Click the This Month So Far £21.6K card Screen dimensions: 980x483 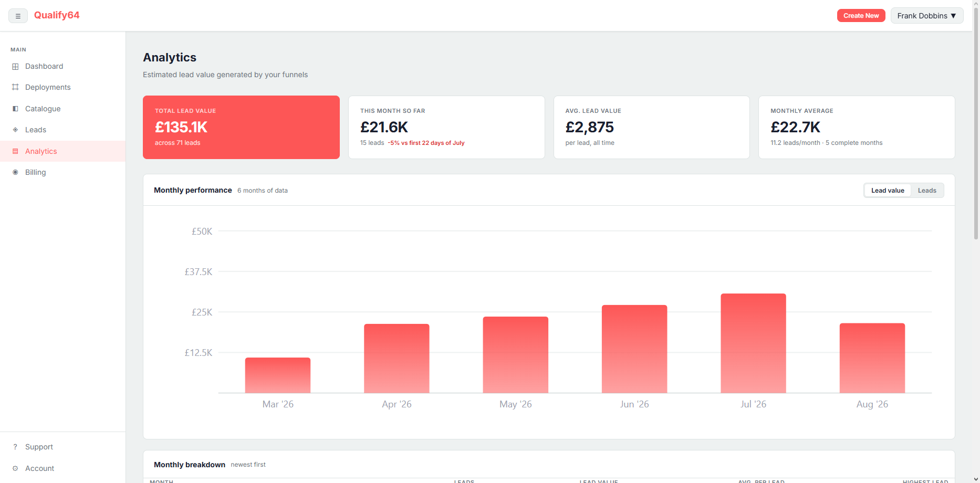click(446, 127)
